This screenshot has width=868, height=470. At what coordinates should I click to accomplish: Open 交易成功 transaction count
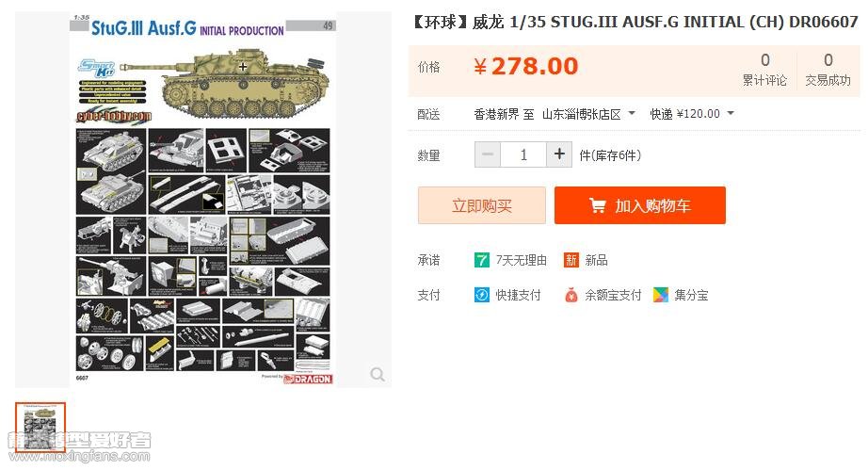(828, 70)
